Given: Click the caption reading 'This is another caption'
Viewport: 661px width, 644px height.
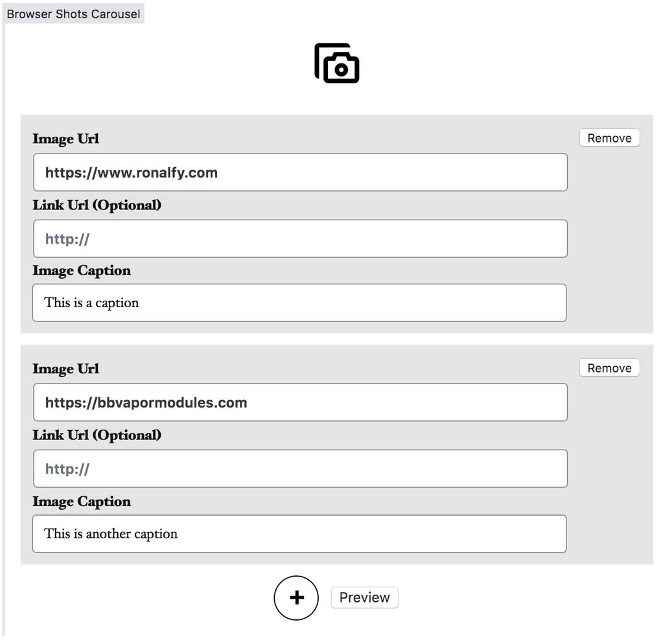Looking at the screenshot, I should [x=300, y=534].
